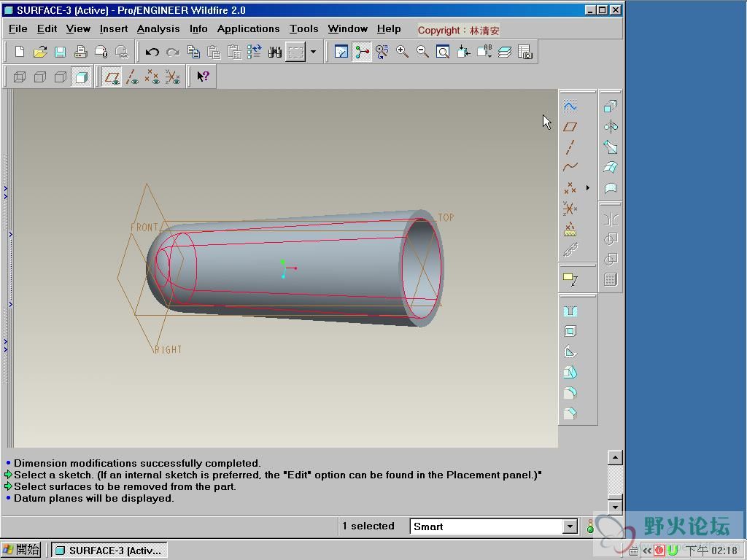Open the Edit menu

pos(47,29)
